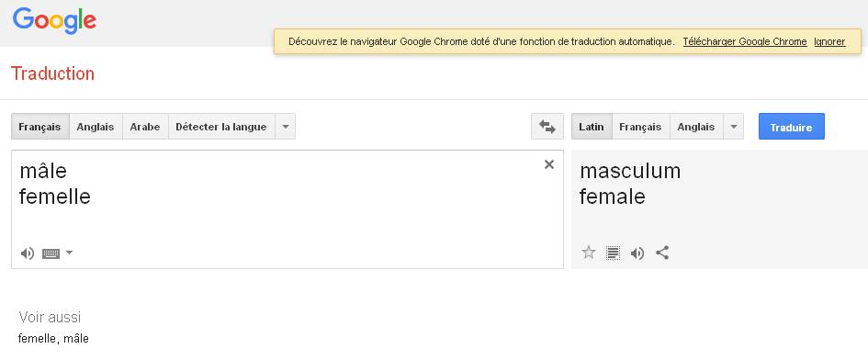Select Français as target language
Viewport: 868px width, 360px height.
click(x=640, y=127)
